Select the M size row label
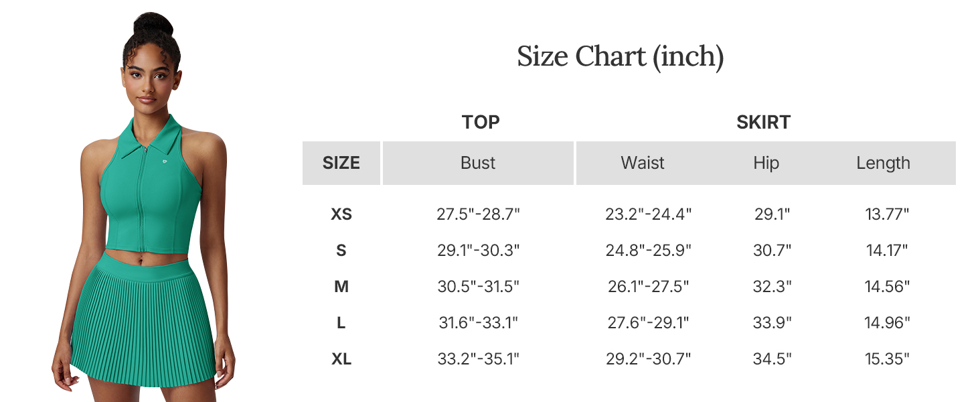This screenshot has width=980, height=402. (x=341, y=287)
